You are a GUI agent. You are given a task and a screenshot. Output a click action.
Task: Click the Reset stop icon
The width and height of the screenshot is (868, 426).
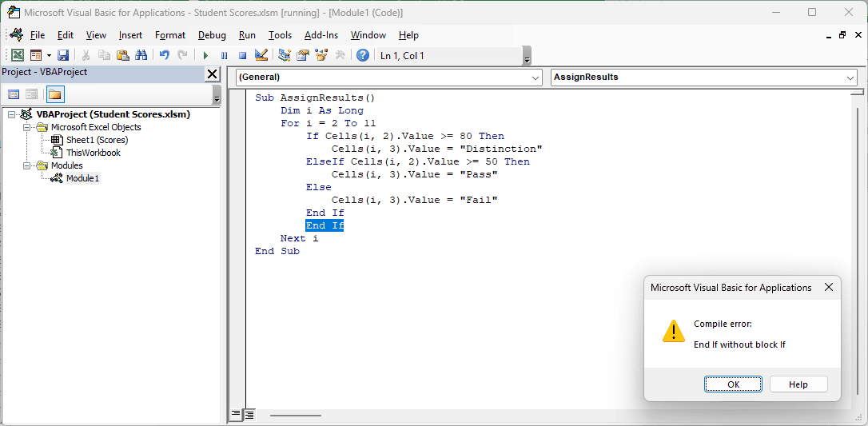242,55
